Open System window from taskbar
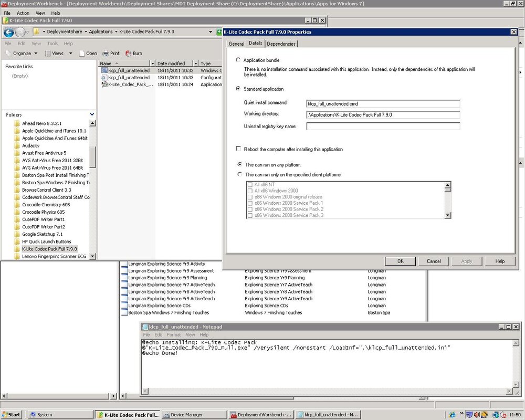Image resolution: width=525 pixels, height=420 pixels. point(60,415)
